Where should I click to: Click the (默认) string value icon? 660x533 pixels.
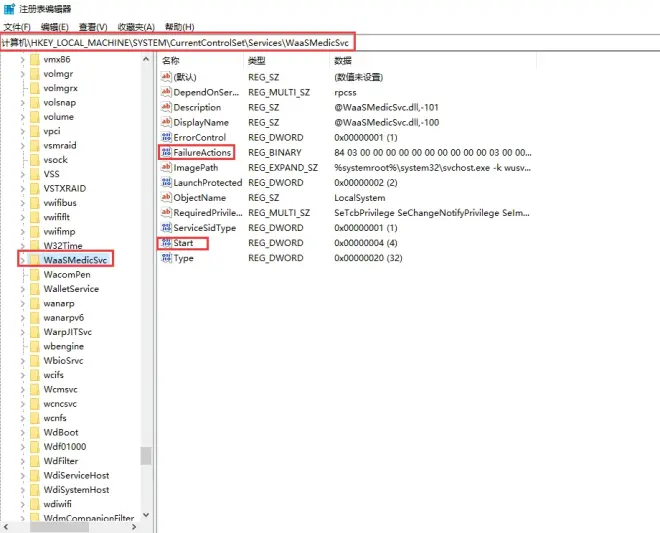[166, 77]
